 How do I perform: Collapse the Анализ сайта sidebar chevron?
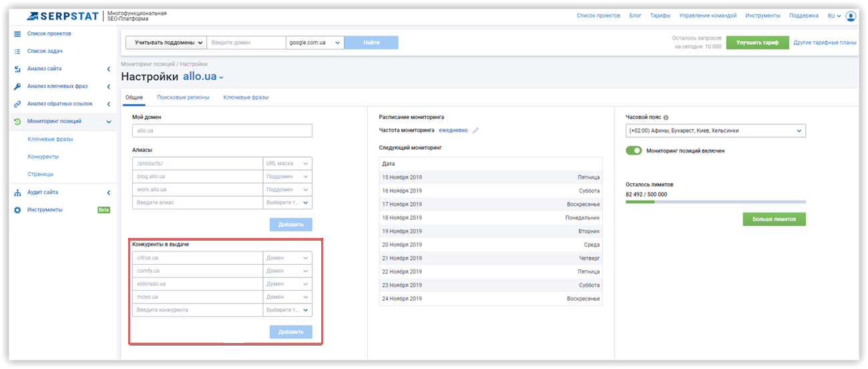click(108, 69)
